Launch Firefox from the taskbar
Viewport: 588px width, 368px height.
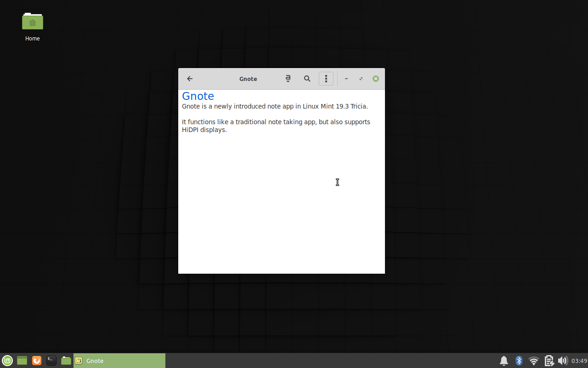pyautogui.click(x=37, y=361)
